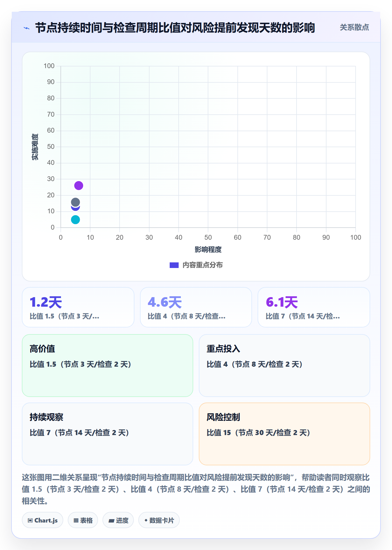The image size is (392, 550).
Task: Select the 6.1天 metric card
Action: [x=314, y=307]
